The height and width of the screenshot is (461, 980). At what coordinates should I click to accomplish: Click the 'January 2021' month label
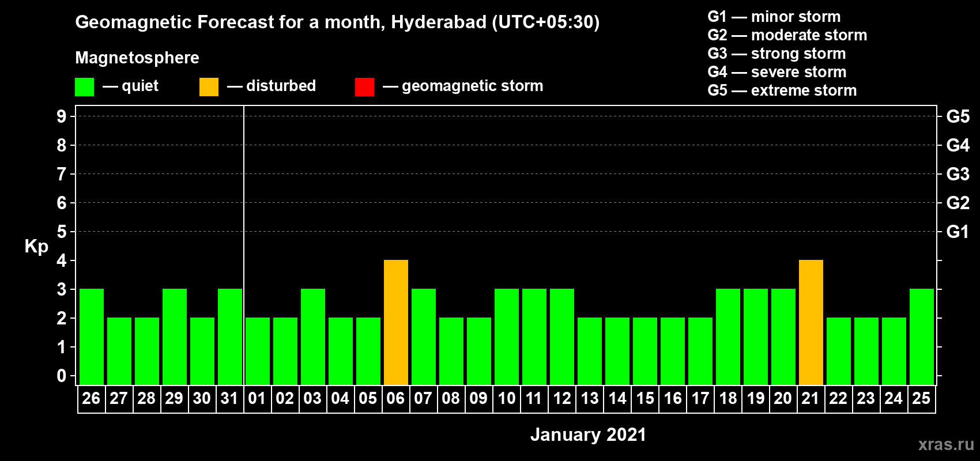click(588, 434)
